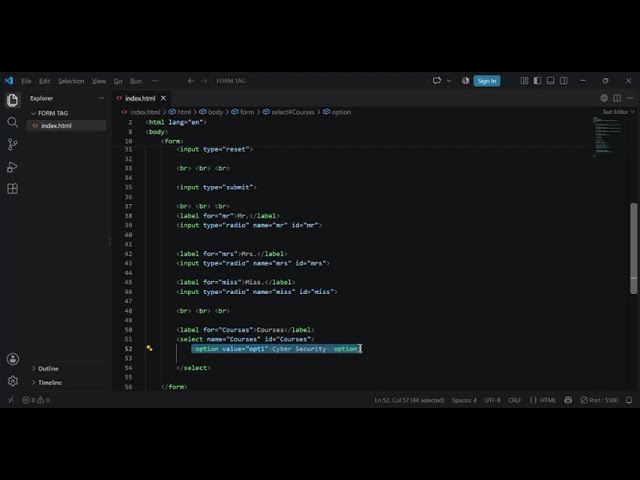
Task: Open the File menu
Action: pos(26,81)
